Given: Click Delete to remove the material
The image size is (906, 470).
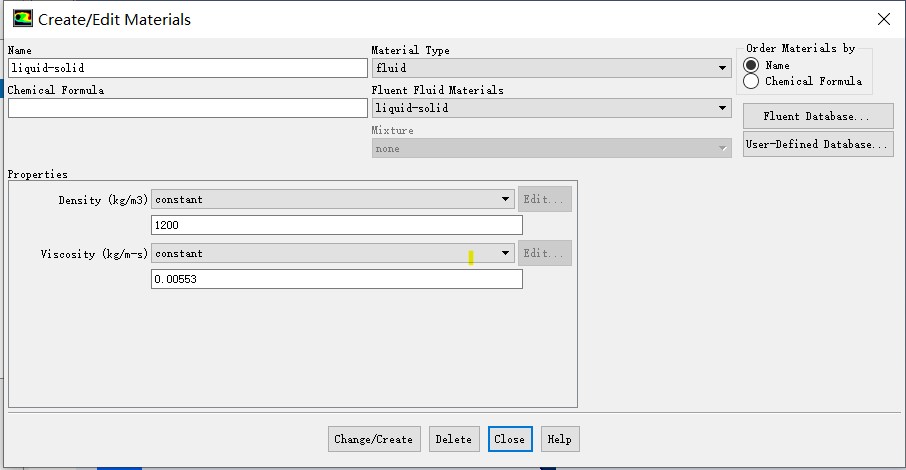Looking at the screenshot, I should point(453,439).
